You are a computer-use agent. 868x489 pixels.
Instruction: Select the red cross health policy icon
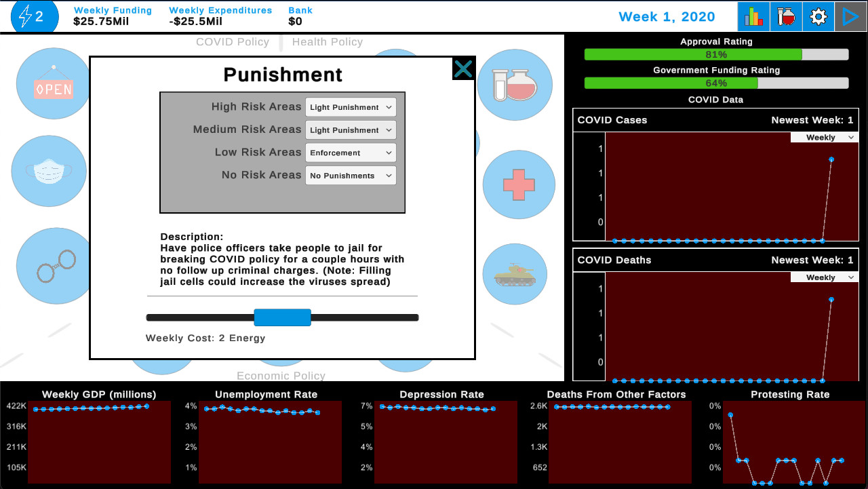tap(518, 184)
